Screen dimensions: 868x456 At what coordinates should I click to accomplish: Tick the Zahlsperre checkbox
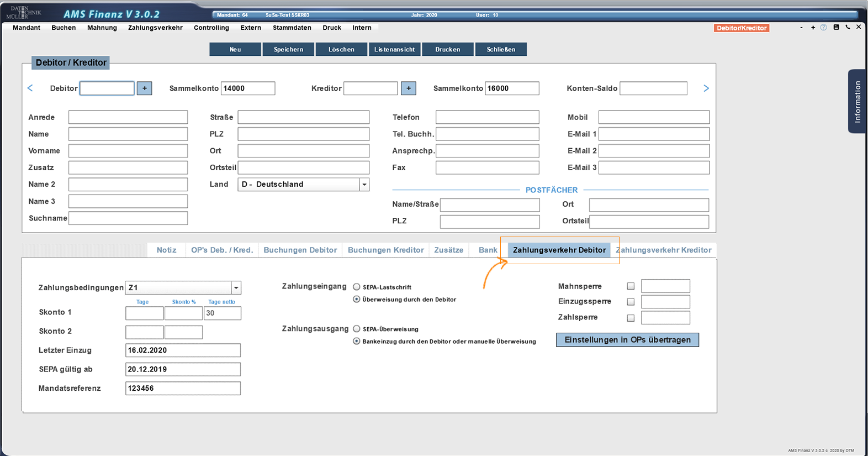(631, 318)
